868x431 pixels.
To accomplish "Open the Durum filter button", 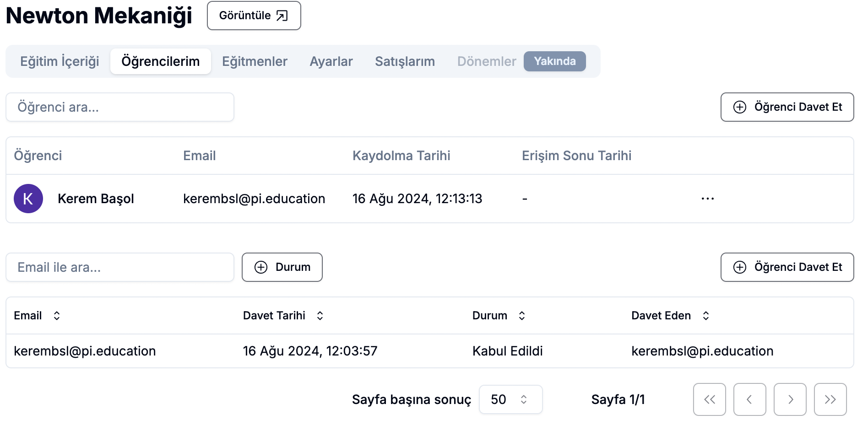I will tap(282, 267).
